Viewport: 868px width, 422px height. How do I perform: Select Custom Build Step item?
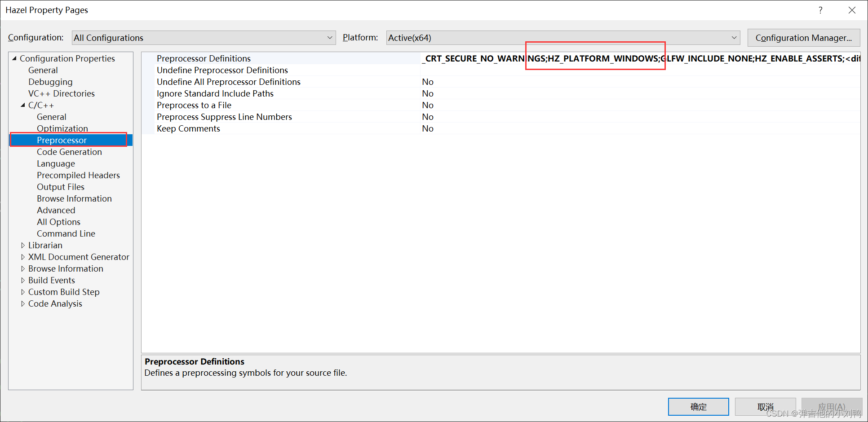[64, 292]
